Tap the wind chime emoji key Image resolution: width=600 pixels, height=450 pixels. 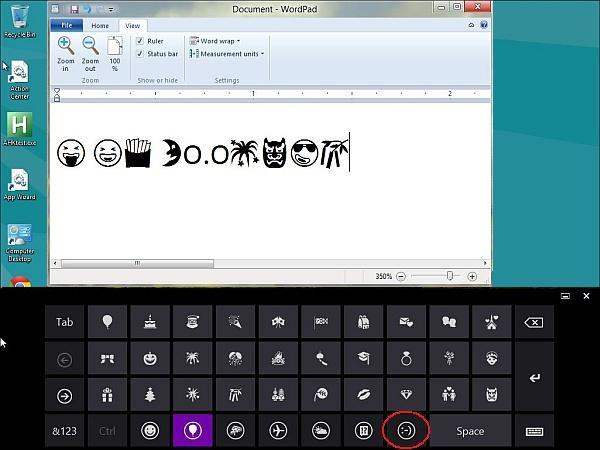(x=321, y=359)
